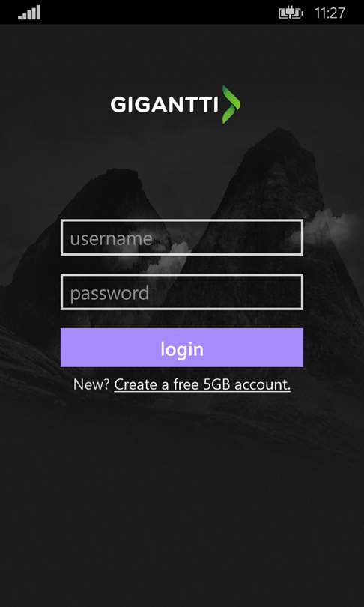The height and width of the screenshot is (607, 364).
Task: Focus the password input field
Action: click(x=182, y=292)
